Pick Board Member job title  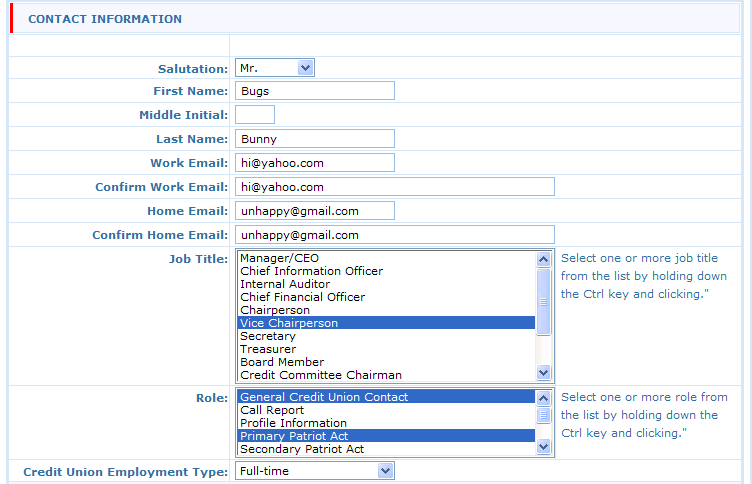click(x=387, y=362)
